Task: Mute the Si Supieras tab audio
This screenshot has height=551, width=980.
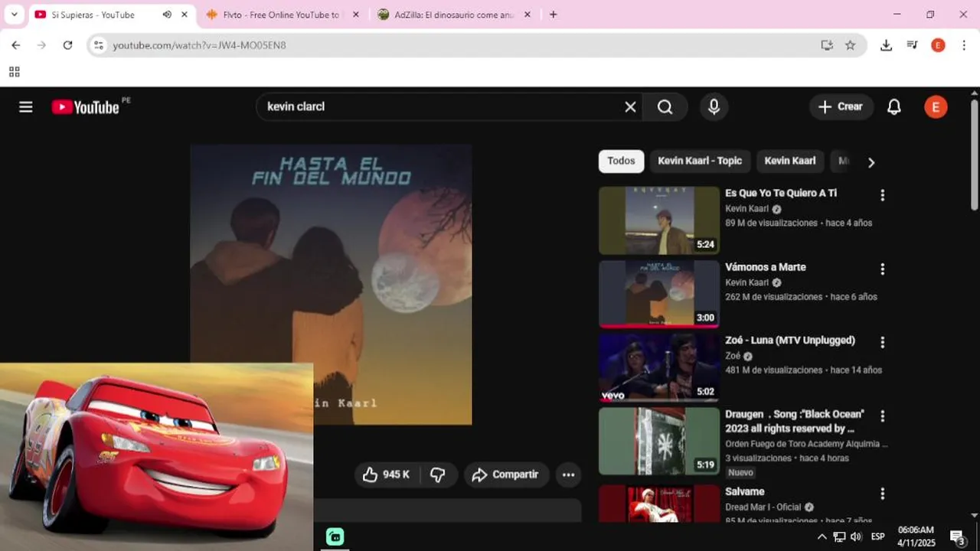Action: coord(167,15)
